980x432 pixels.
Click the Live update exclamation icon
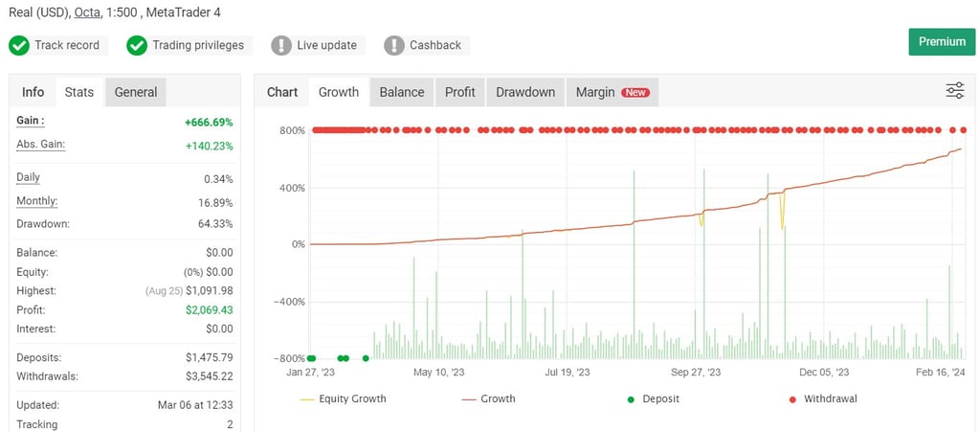pyautogui.click(x=281, y=46)
